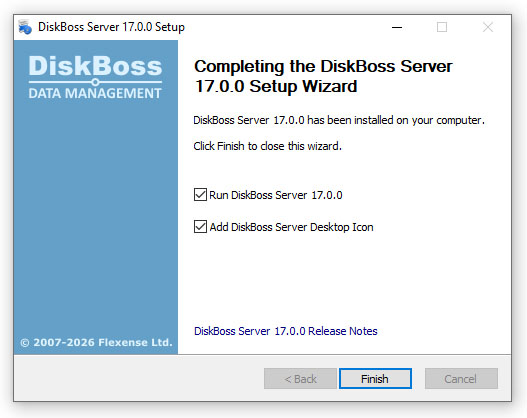Click the greyed-out Back button

[x=300, y=379]
